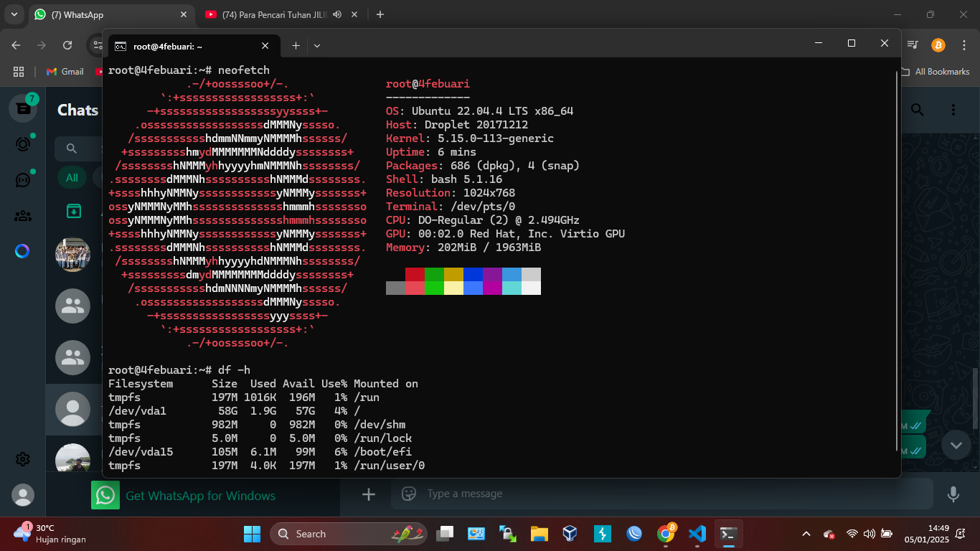Open Windows Terminal from taskbar
The width and height of the screenshot is (980, 551).
[x=729, y=534]
